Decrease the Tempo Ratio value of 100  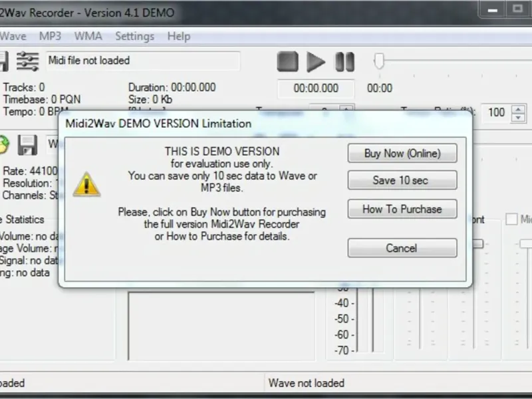tap(518, 118)
